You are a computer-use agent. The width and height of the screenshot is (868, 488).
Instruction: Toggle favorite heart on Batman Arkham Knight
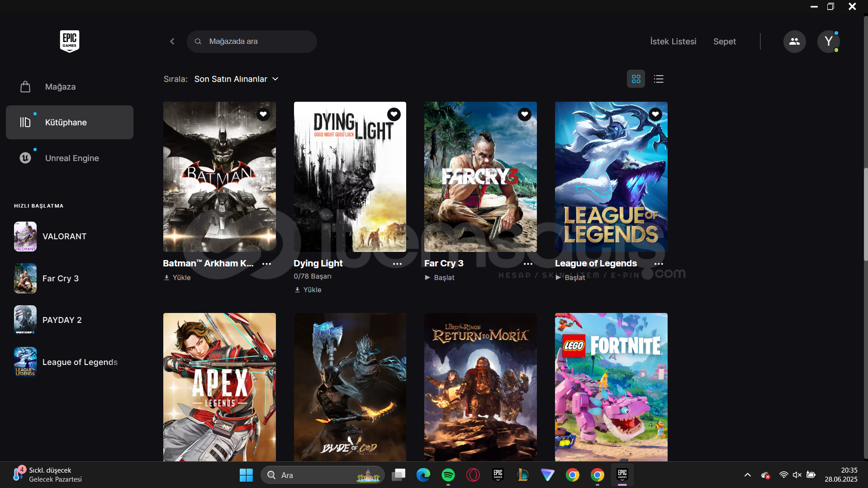tap(263, 114)
